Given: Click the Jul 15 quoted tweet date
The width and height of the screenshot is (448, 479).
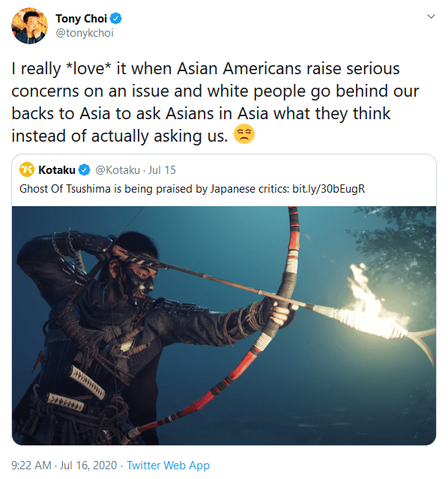Looking at the screenshot, I should pos(162,170).
